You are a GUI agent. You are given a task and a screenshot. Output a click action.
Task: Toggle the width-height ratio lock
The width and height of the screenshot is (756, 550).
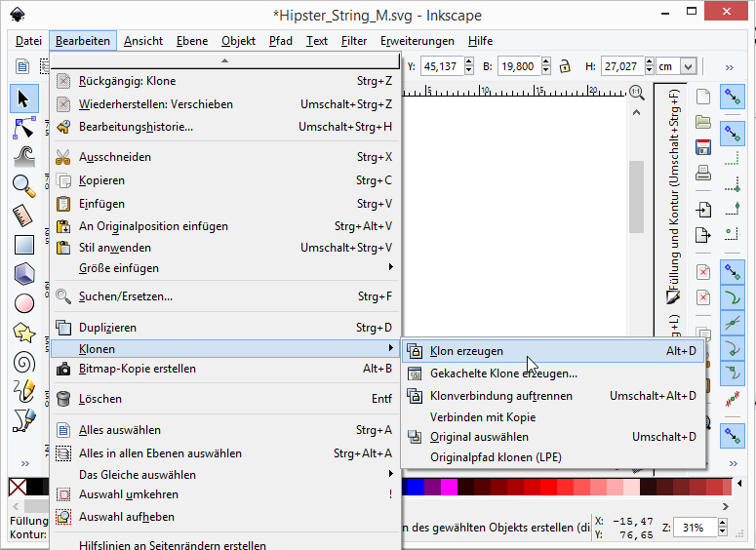click(565, 66)
